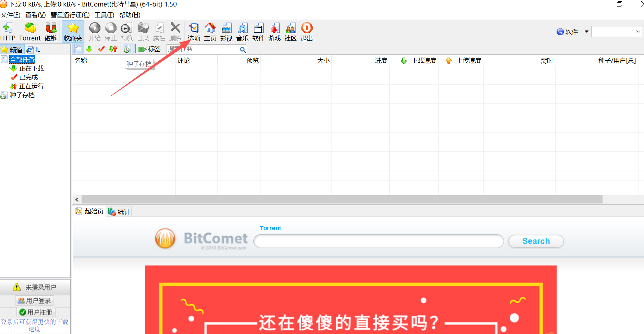The height and width of the screenshot is (334, 644).
Task: Toggle the 收藏夹 favorites panel button
Action: tap(73, 32)
